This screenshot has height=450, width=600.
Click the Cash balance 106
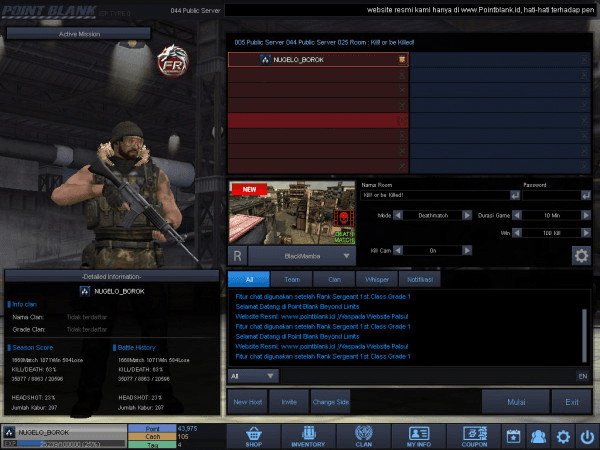183,437
